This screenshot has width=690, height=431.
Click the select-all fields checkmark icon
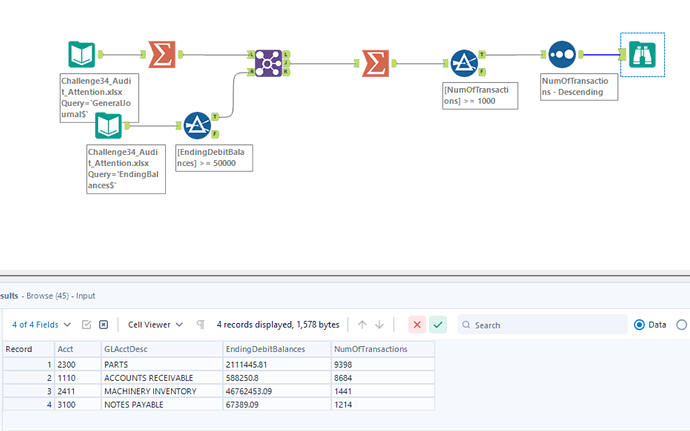pyautogui.click(x=86, y=324)
